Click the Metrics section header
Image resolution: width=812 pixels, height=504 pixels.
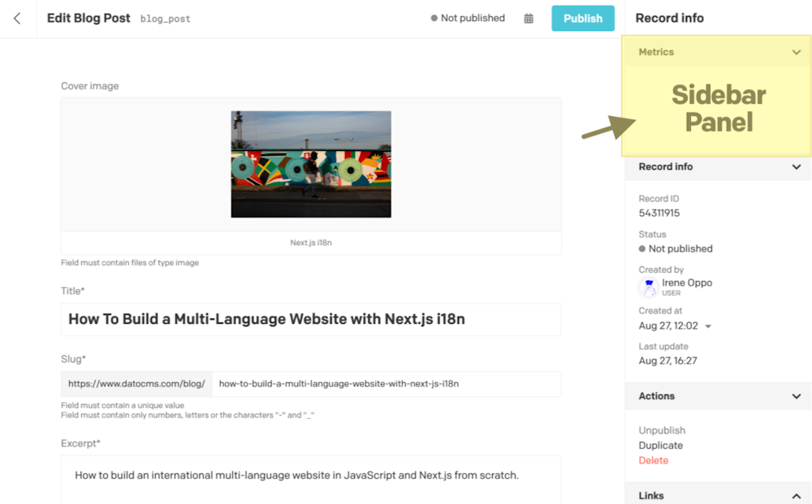tap(718, 52)
